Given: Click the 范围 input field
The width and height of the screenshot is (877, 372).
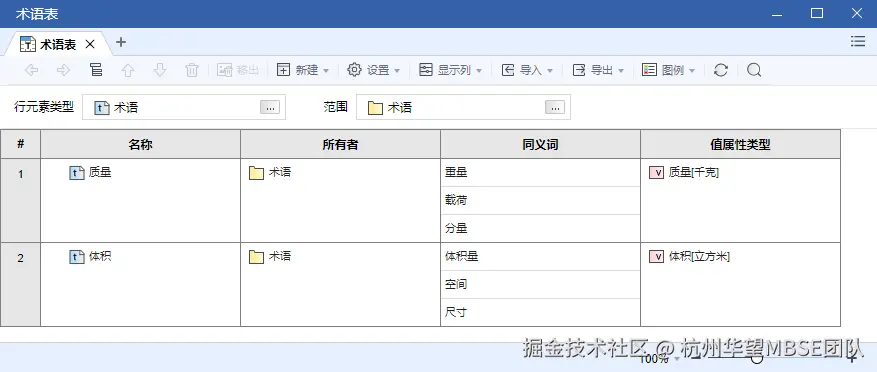Looking at the screenshot, I should (x=464, y=107).
